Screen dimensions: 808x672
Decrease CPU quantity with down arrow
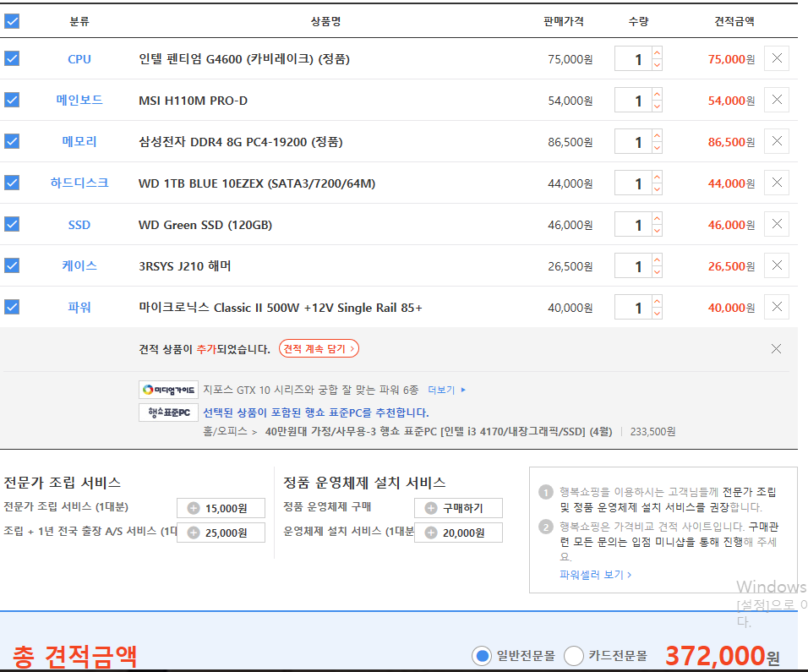pos(657,64)
